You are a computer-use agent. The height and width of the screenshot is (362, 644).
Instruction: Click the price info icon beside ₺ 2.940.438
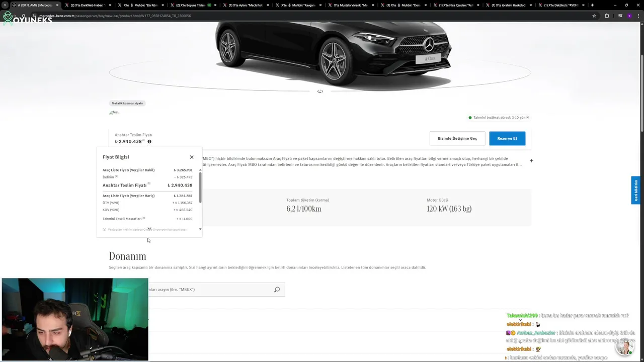(x=149, y=142)
